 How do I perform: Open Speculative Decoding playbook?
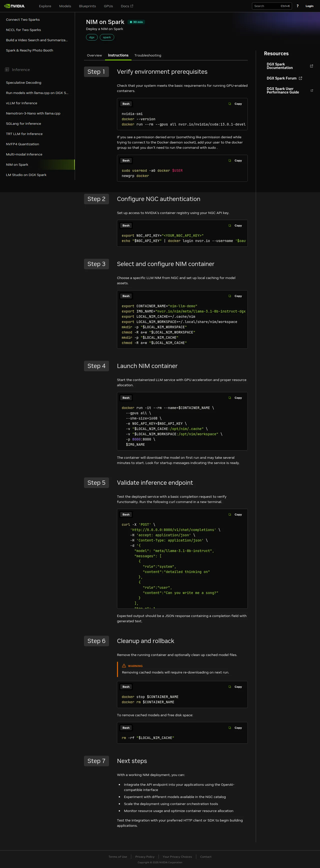(x=23, y=82)
